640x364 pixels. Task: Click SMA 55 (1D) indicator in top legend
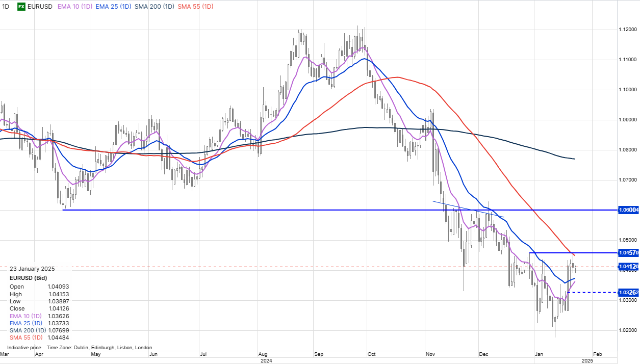click(x=197, y=7)
